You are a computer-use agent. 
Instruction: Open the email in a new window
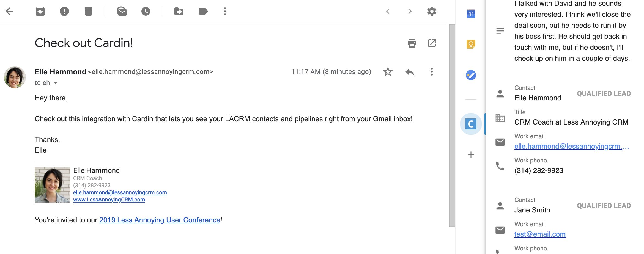432,43
